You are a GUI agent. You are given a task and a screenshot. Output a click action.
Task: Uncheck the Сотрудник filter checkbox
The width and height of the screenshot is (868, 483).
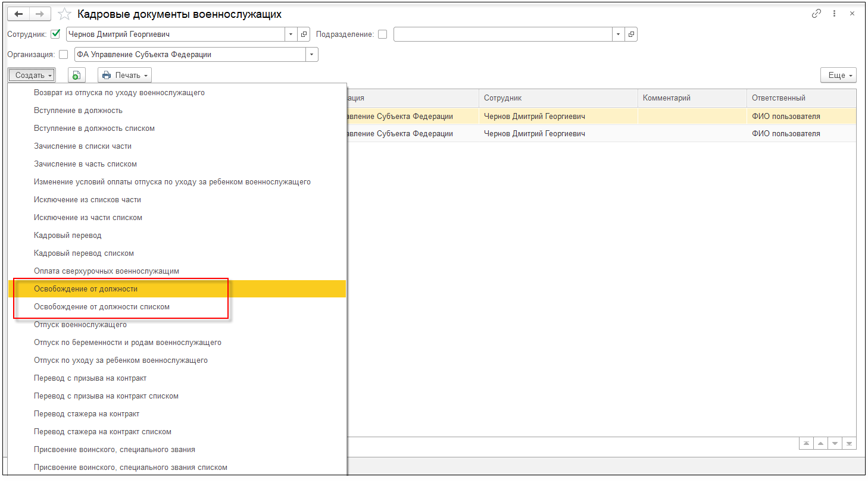point(56,34)
